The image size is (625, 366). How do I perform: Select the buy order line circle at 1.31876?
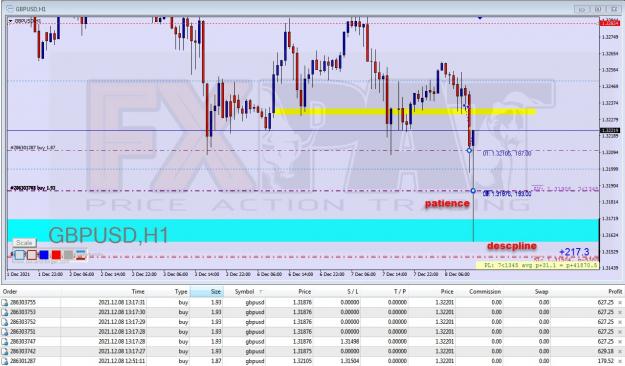(x=473, y=191)
